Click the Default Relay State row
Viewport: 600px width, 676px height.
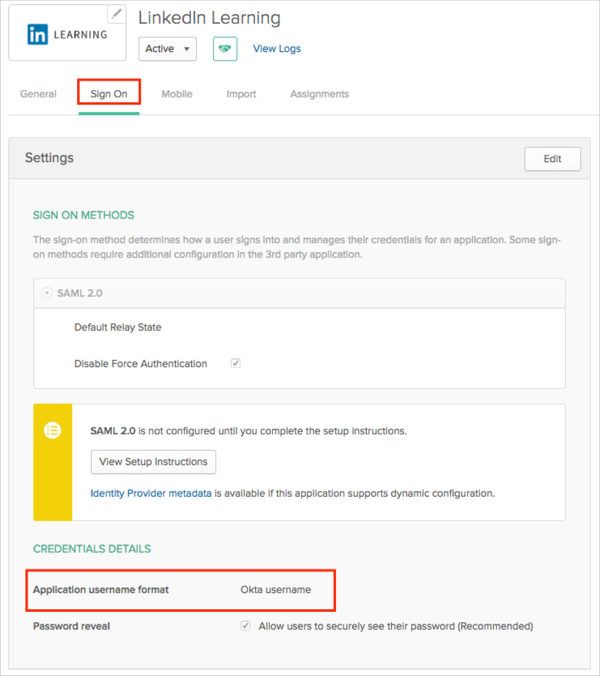click(118, 327)
